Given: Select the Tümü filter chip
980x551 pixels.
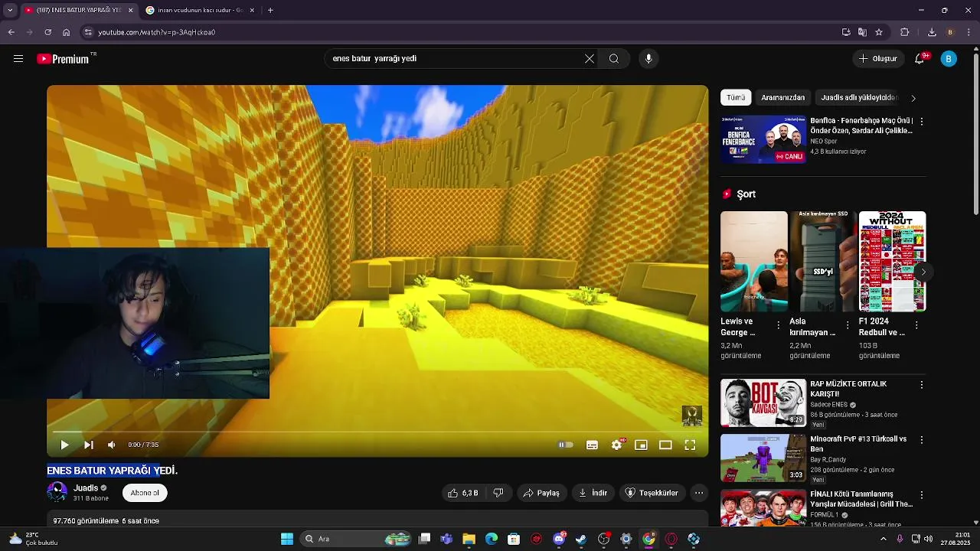Looking at the screenshot, I should (x=736, y=97).
